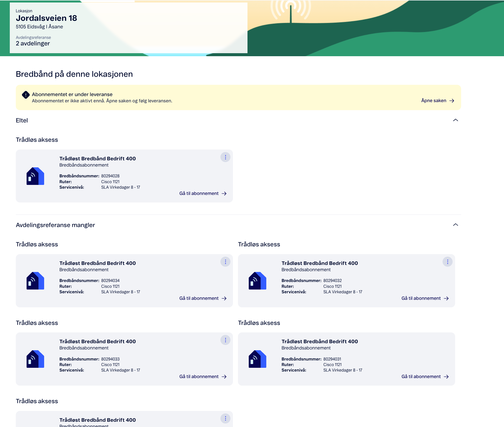
Task: Click the wireless house icon for 80294028
Action: (35, 176)
